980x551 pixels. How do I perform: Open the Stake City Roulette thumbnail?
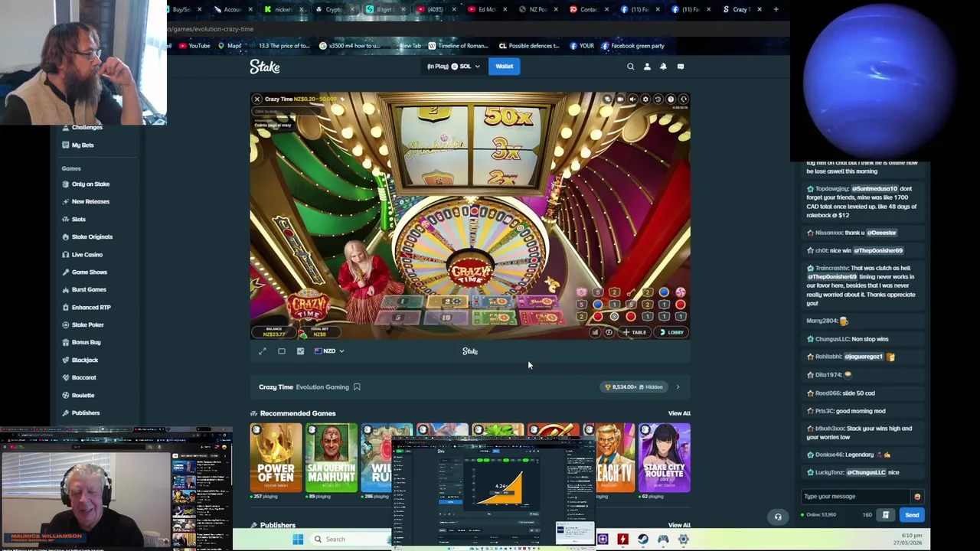pyautogui.click(x=665, y=458)
